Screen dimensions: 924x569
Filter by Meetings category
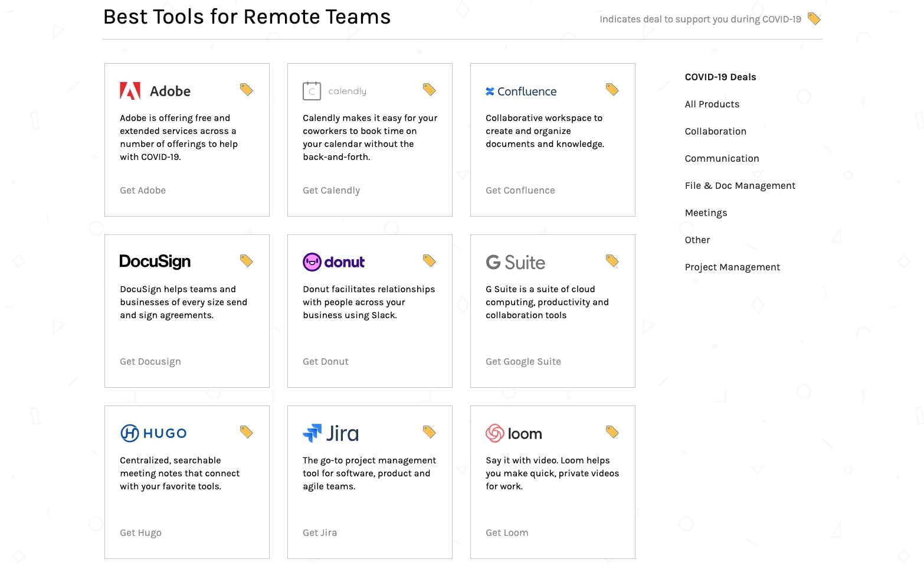[706, 212]
